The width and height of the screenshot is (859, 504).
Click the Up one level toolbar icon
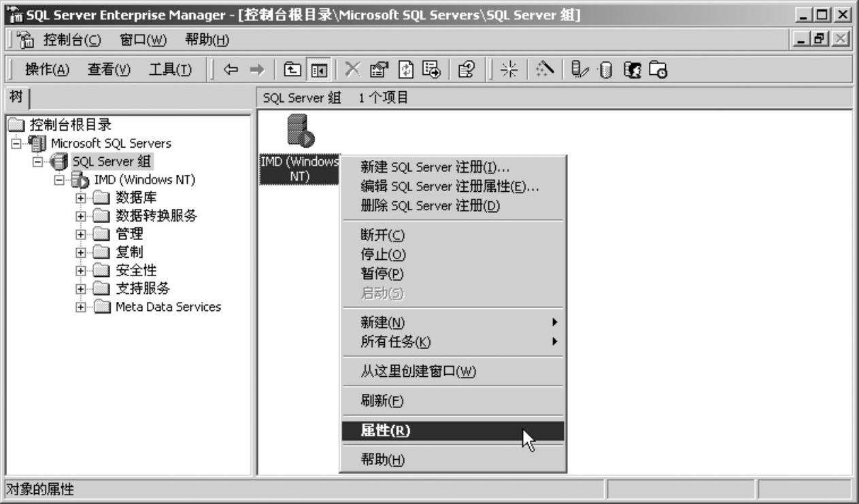292,69
